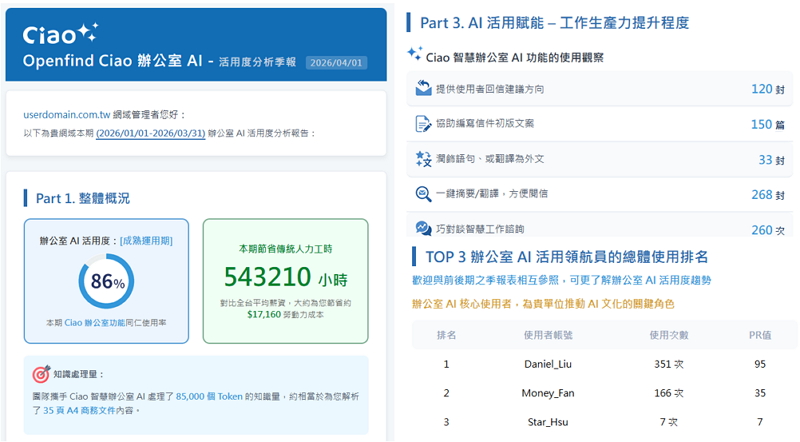This screenshot has height=442, width=800.
Task: Click the 2026/04/01 date badge
Action: (x=336, y=63)
